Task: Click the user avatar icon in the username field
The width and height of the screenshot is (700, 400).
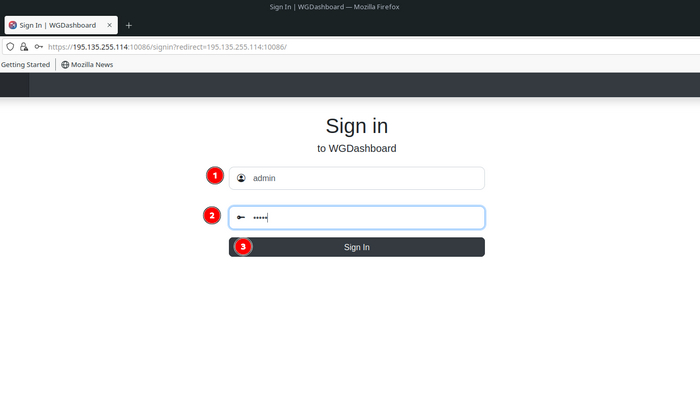Action: [241, 178]
